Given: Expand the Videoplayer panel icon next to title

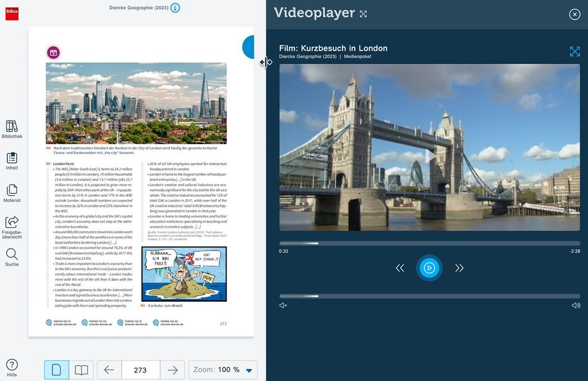Looking at the screenshot, I should [x=363, y=14].
